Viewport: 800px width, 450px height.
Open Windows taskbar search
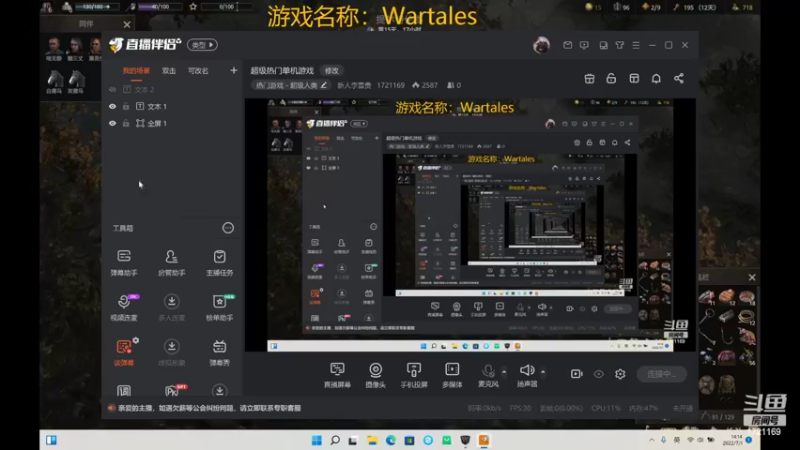tap(335, 440)
